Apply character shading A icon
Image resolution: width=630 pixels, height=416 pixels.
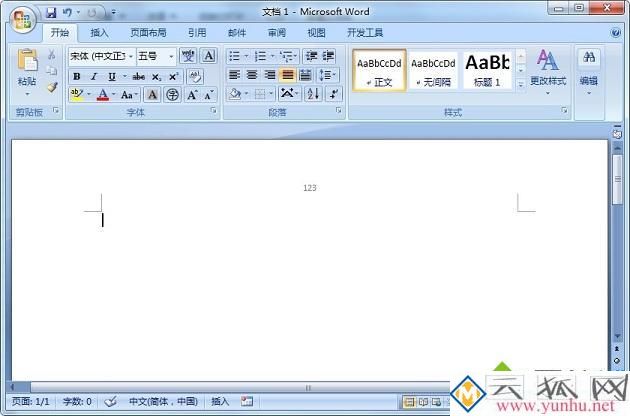pos(152,95)
